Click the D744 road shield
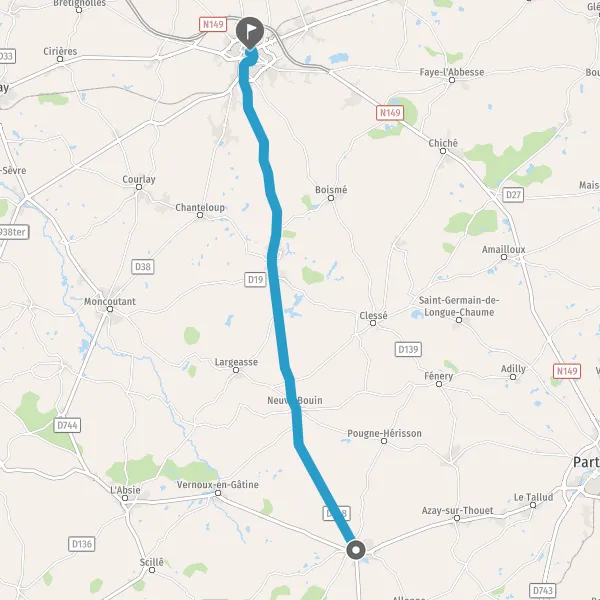 (x=67, y=425)
